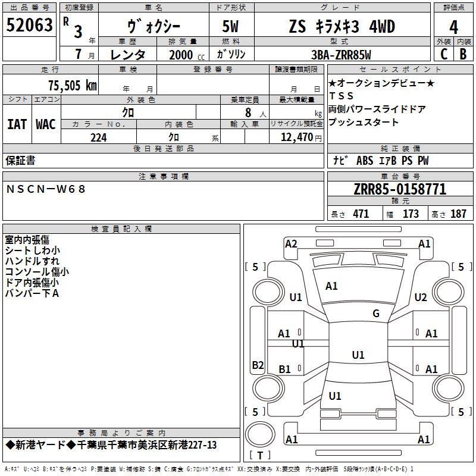Click the プッシュスタート line
Viewport: 476px width, 476px height.
click(x=364, y=122)
